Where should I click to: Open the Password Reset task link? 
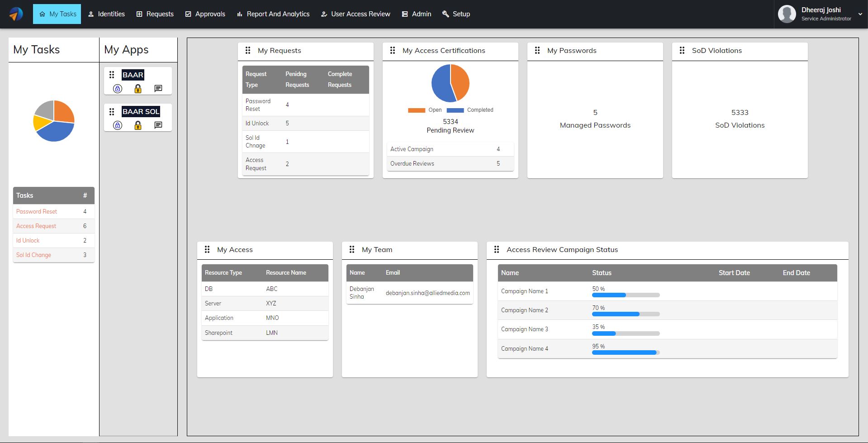(37, 212)
